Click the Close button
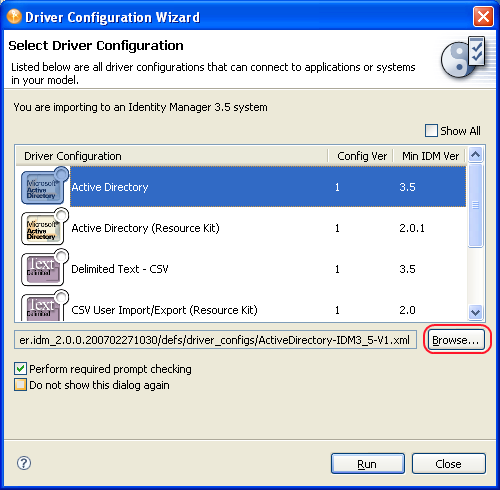 [x=449, y=463]
